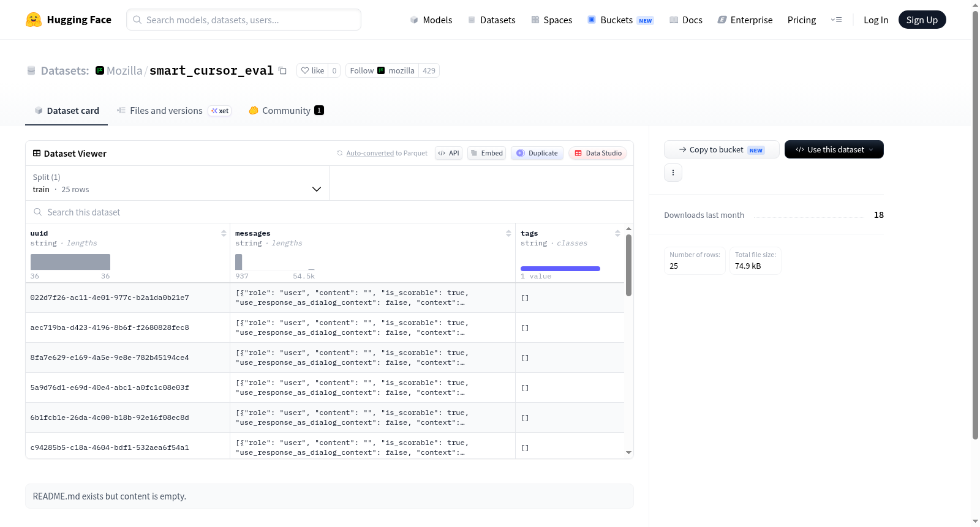Image resolution: width=980 pixels, height=527 pixels.
Task: Click messages cell in the 022d7f26 row
Action: [372, 297]
